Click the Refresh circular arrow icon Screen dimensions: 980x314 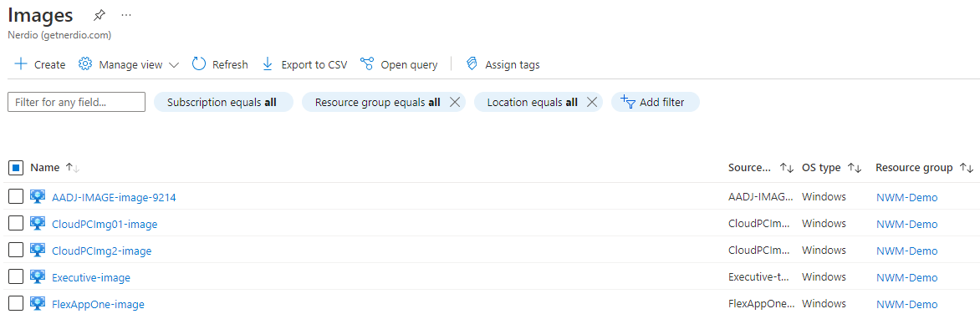tap(199, 64)
